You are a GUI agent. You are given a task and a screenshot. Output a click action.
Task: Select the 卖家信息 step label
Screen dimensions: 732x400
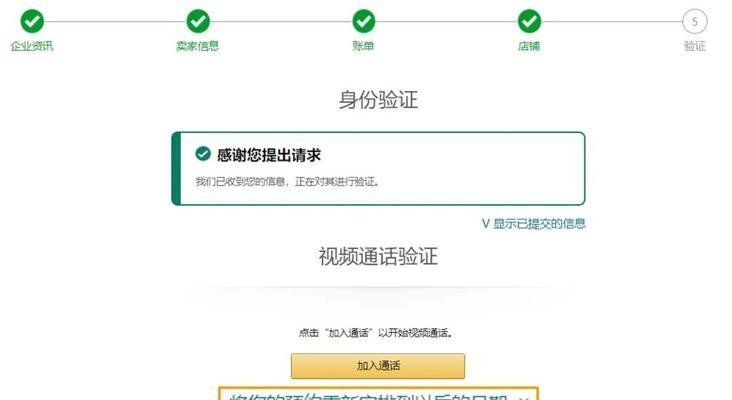click(197, 46)
